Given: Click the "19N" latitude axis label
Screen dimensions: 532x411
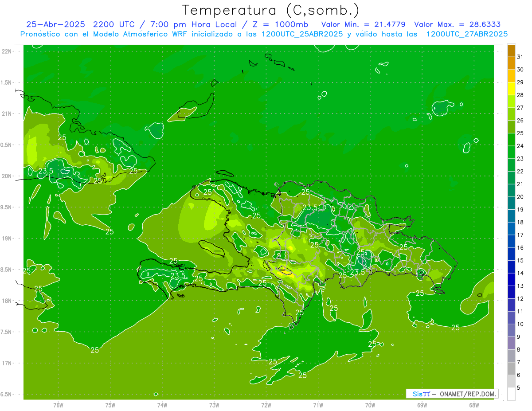Looking at the screenshot, I should (7, 239).
